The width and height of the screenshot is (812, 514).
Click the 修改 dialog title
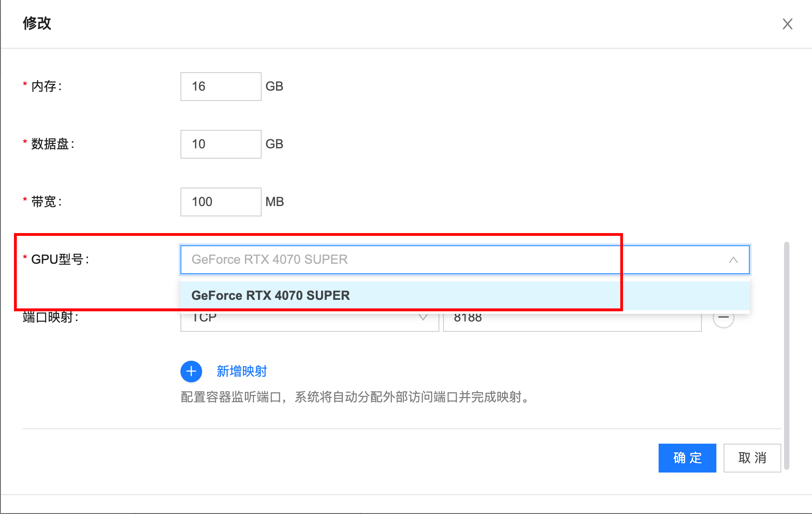pyautogui.click(x=37, y=23)
